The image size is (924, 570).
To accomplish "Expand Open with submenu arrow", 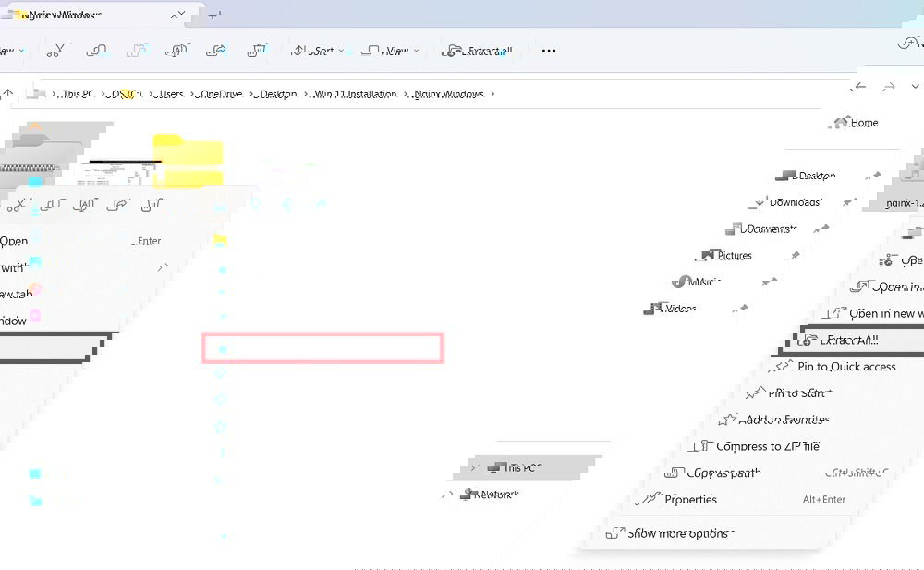I will [162, 268].
